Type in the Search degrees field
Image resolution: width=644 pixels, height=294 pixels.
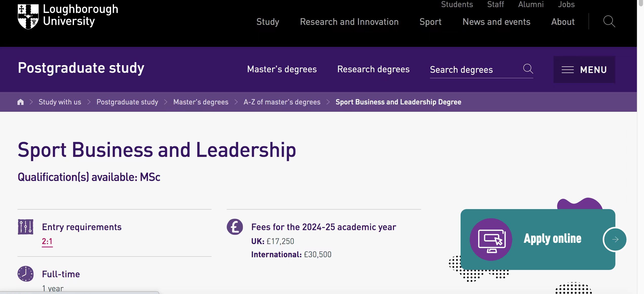pyautogui.click(x=474, y=70)
